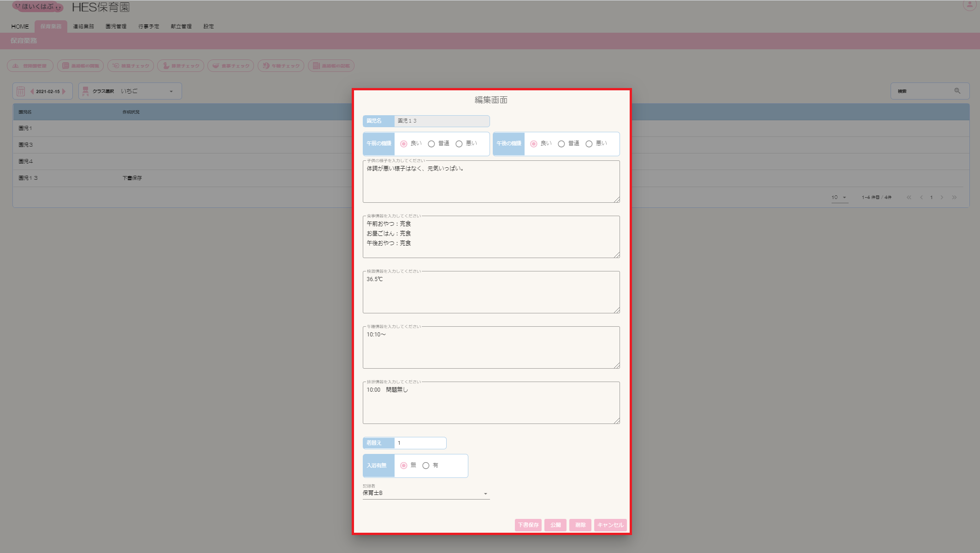The width and height of the screenshot is (980, 553).
Task: Click the 下書保存 status cell
Action: pos(132,178)
